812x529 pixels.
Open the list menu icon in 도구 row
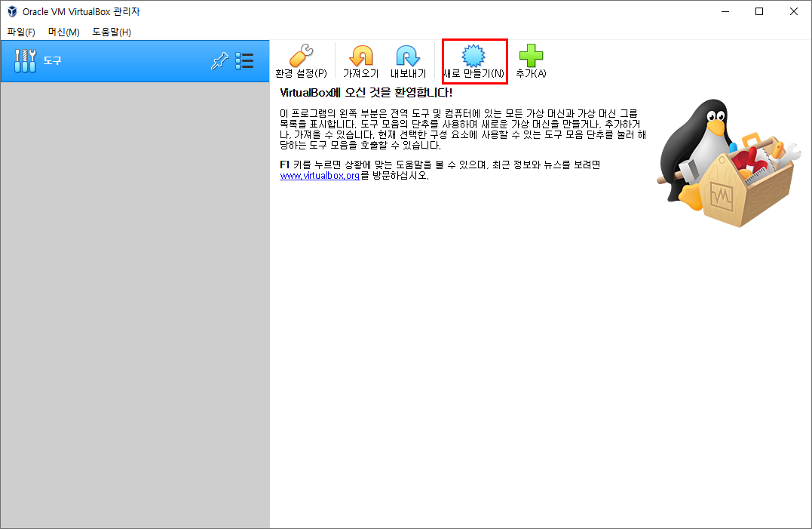pos(244,60)
